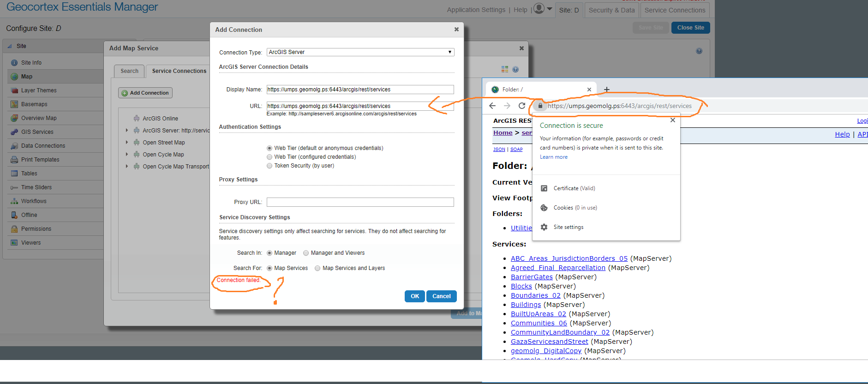Select the Map globe icon in sidebar
The height and width of the screenshot is (384, 868).
coord(14,77)
